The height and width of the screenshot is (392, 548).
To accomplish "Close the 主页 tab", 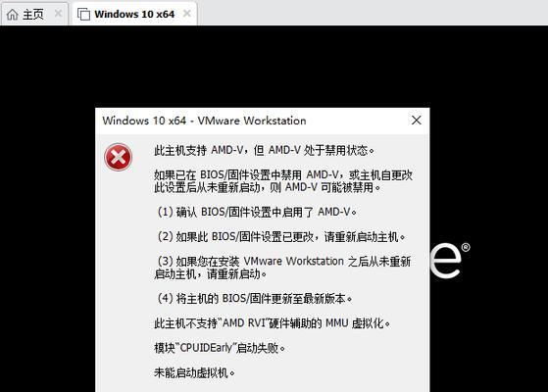I will (59, 14).
